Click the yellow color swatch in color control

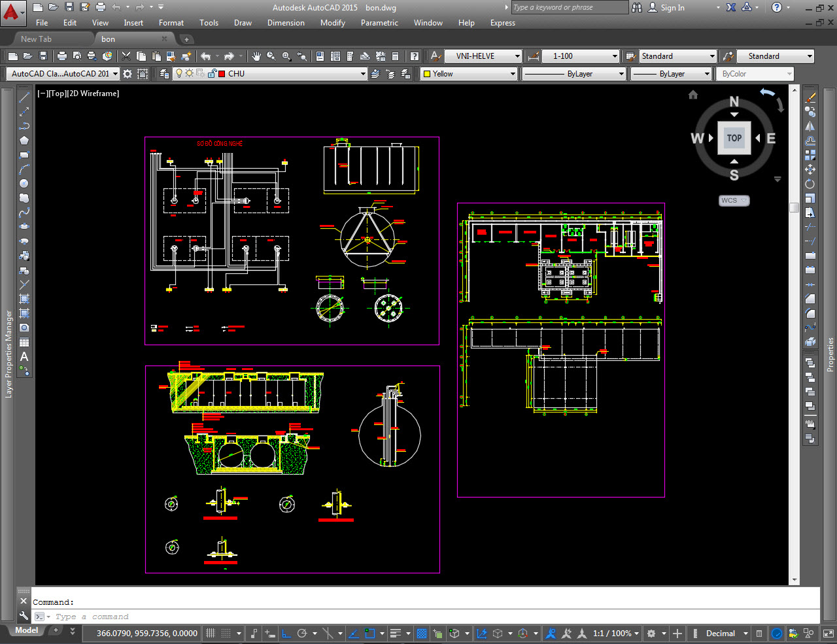(x=427, y=74)
